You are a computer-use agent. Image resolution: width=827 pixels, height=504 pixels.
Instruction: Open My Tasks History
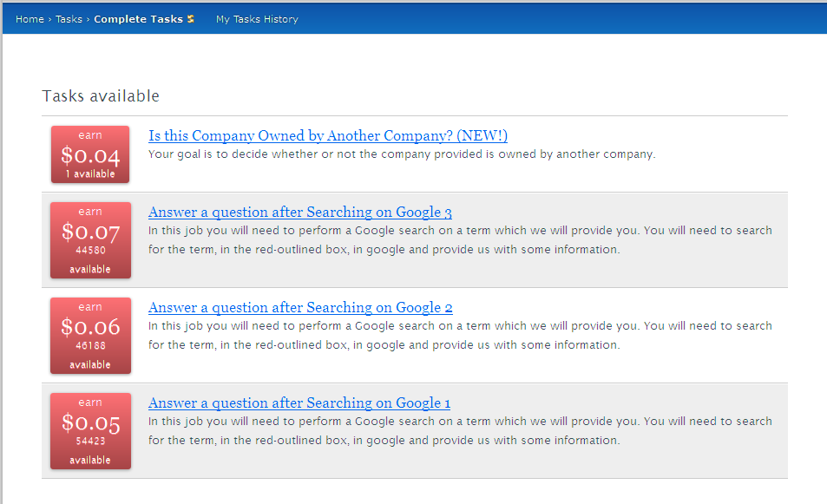point(257,19)
